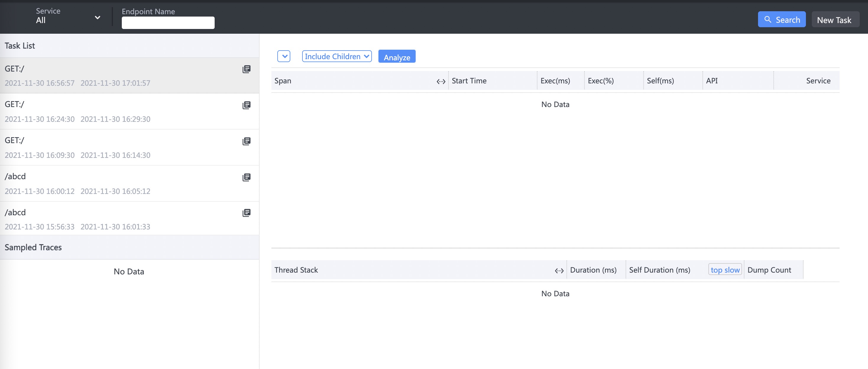This screenshot has height=369, width=868.
Task: Click the Self Duration (ms) column header
Action: point(659,270)
